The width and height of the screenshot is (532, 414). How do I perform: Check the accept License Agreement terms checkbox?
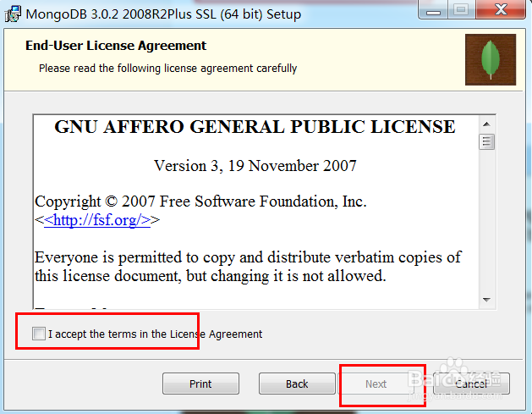[39, 334]
